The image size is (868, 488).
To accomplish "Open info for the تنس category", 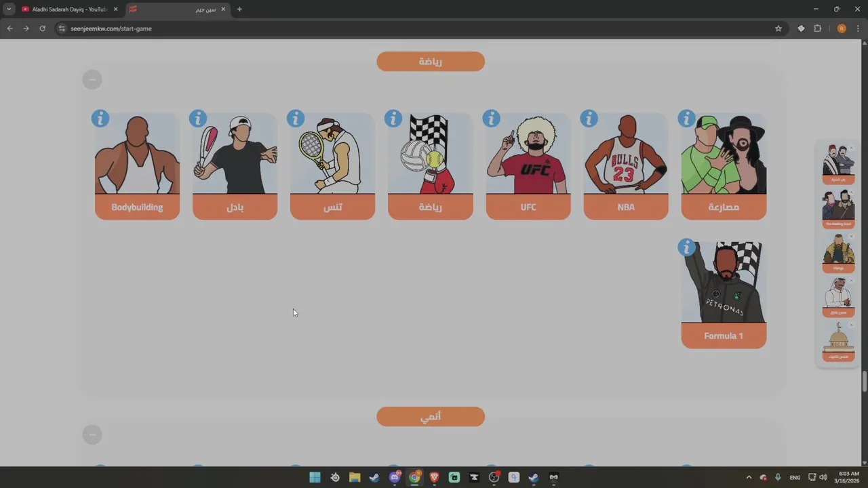I will pos(296,119).
